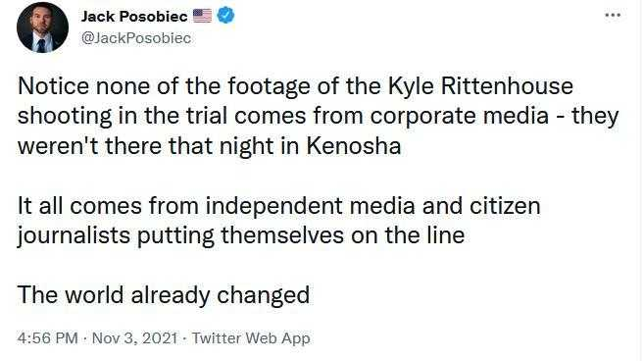Click the word shooting in the tweet text

[x=65, y=117]
